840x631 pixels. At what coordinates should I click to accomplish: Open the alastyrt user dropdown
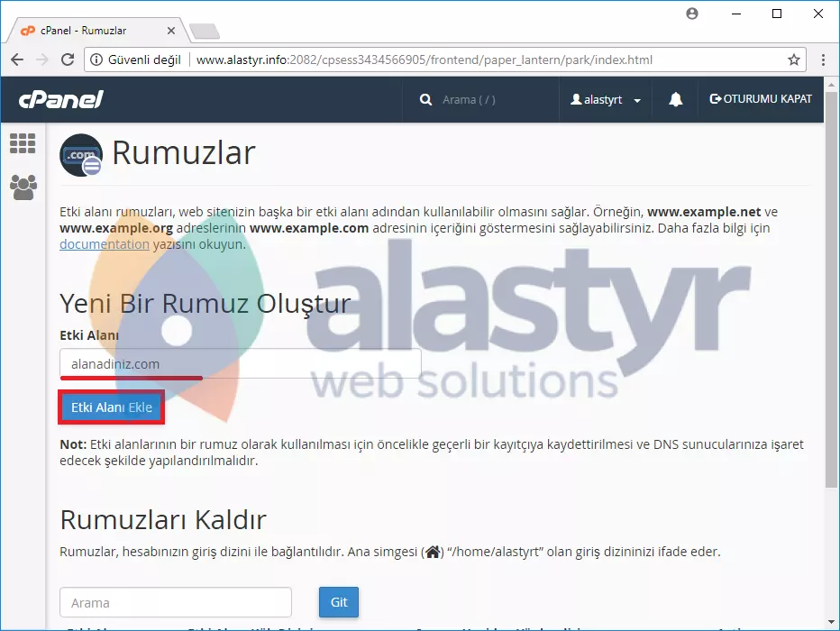(606, 100)
